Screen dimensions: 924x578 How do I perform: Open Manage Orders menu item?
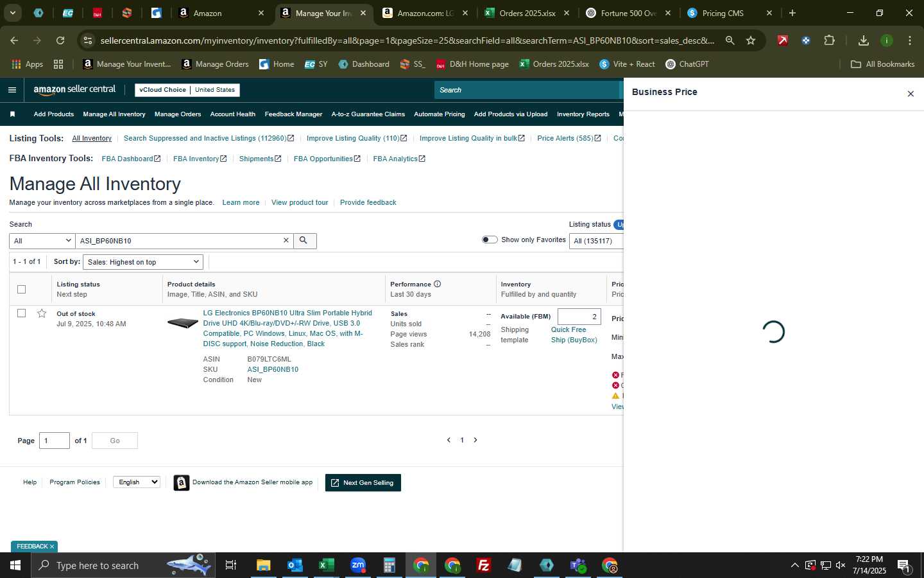tap(178, 114)
